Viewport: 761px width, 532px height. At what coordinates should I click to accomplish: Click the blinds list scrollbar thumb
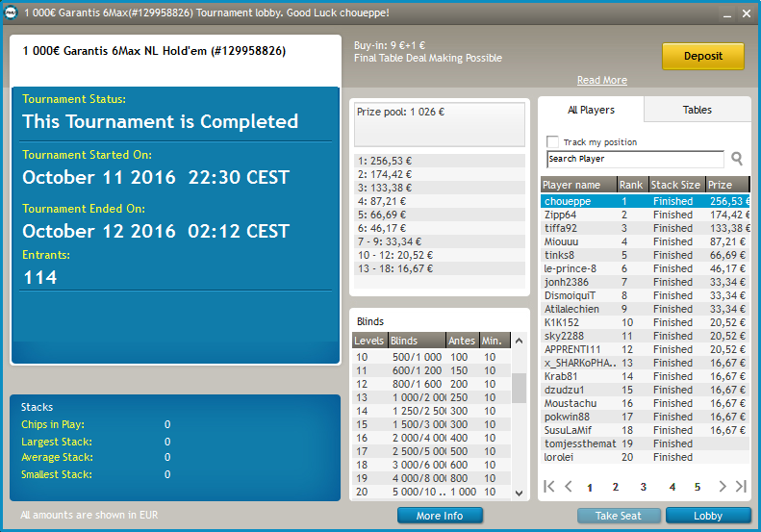pyautogui.click(x=519, y=388)
